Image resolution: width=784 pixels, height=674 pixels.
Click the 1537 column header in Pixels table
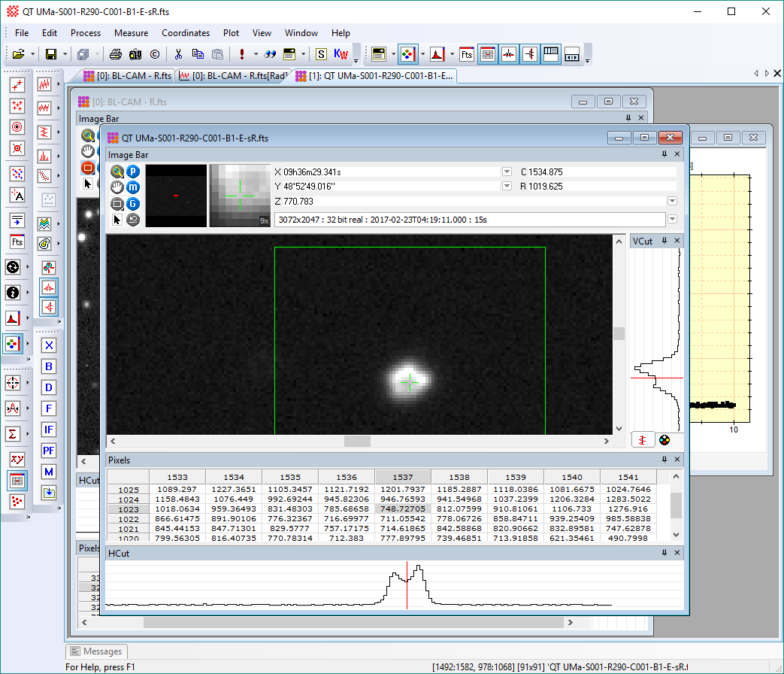[403, 477]
